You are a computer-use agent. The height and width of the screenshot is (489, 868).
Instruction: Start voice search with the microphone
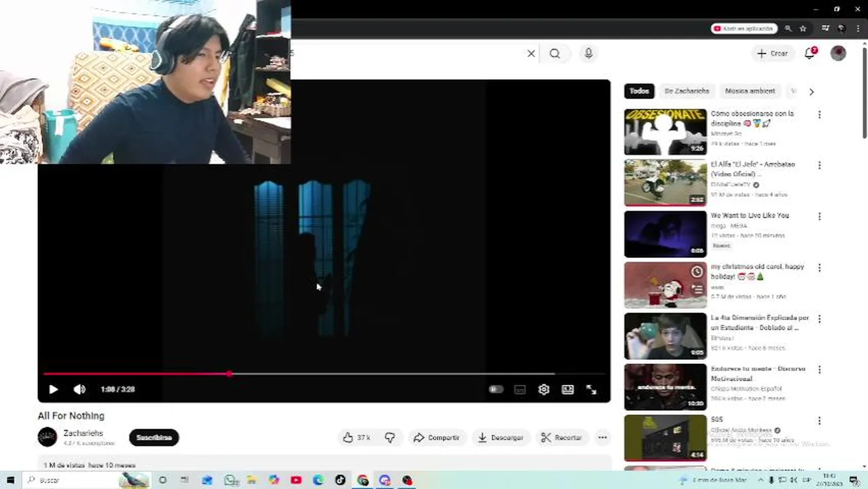tap(588, 54)
